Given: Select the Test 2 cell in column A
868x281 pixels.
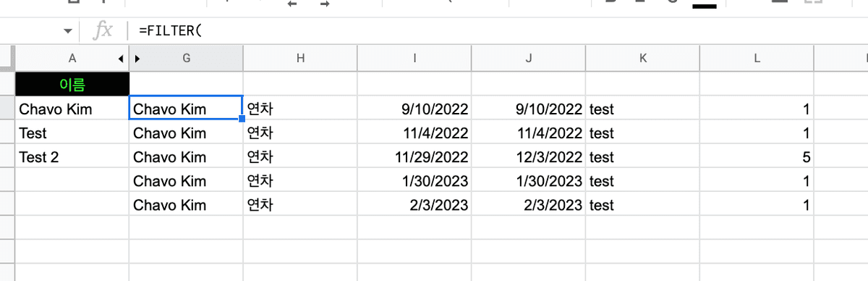Looking at the screenshot, I should (x=72, y=156).
